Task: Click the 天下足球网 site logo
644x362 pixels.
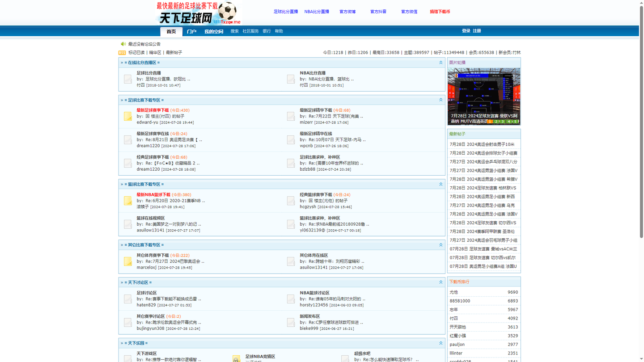Action: click(199, 13)
